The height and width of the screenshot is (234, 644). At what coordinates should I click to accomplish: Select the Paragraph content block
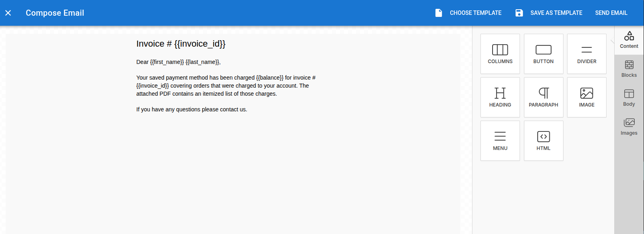[543, 97]
